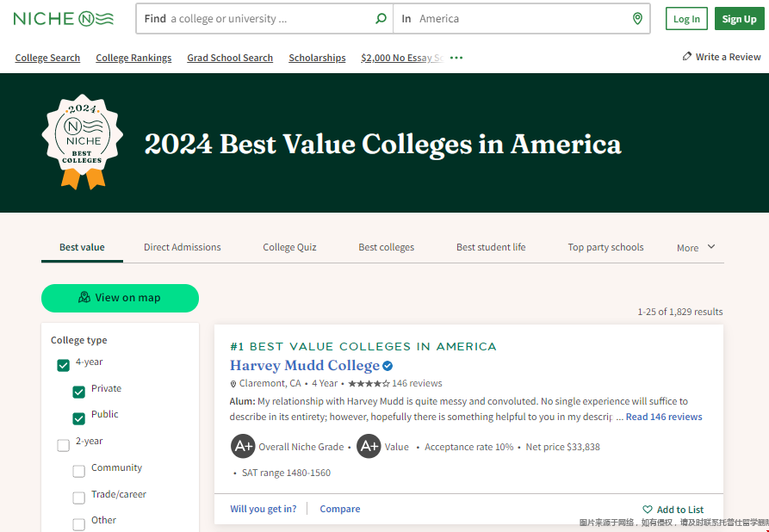Image resolution: width=769 pixels, height=532 pixels.
Task: Open Grad School Search navigation link
Action: tap(230, 58)
